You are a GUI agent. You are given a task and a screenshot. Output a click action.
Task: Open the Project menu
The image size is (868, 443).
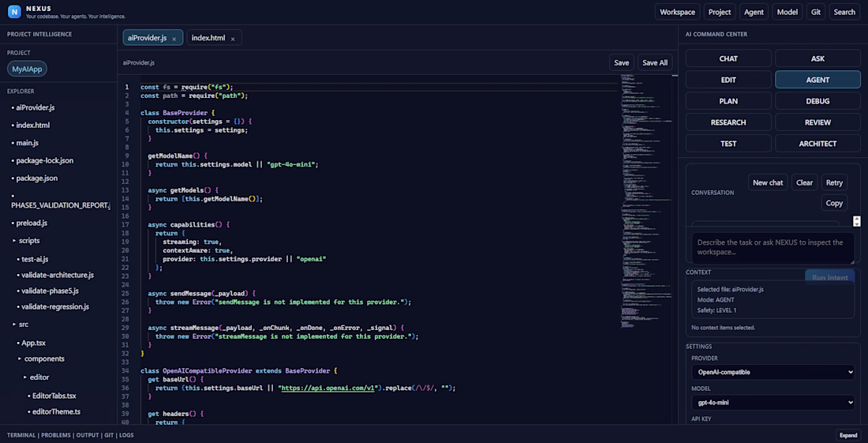click(x=720, y=12)
